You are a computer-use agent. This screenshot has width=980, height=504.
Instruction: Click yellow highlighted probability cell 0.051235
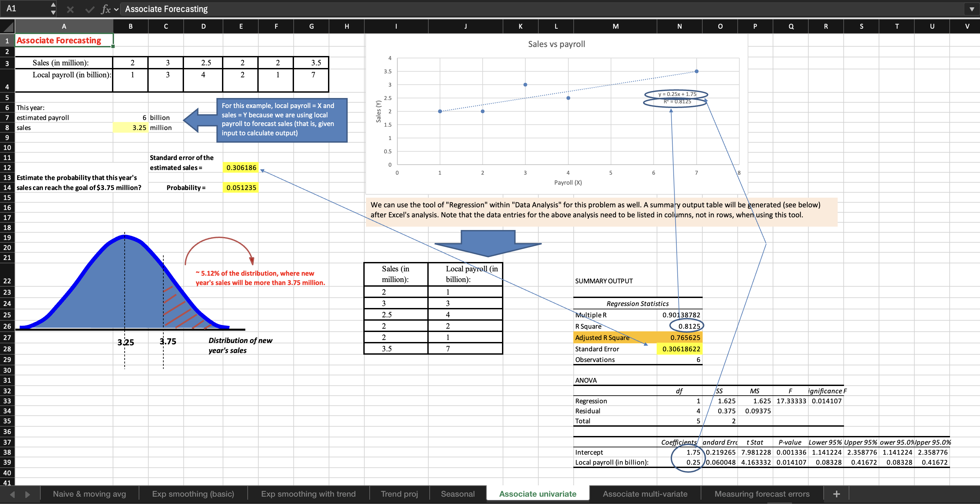241,188
